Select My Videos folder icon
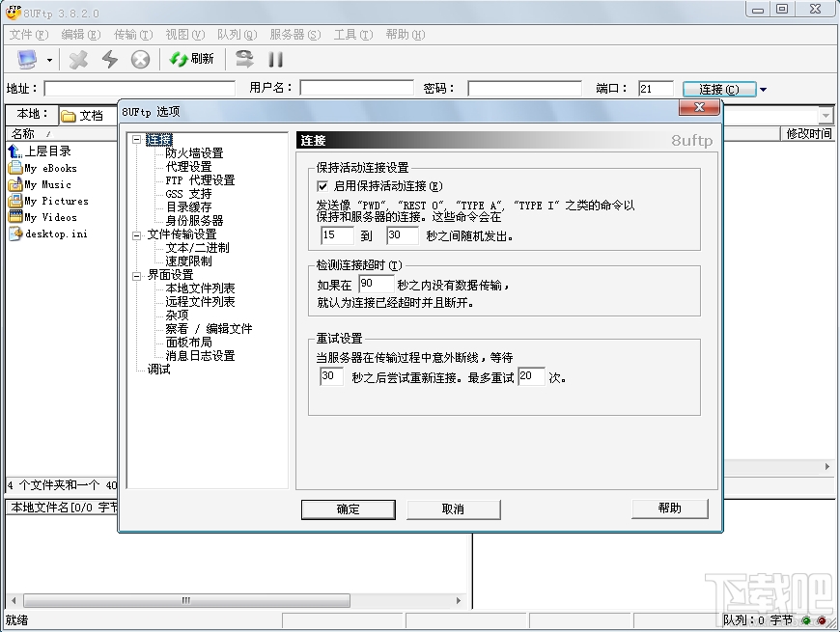The width and height of the screenshot is (840, 632). click(15, 217)
